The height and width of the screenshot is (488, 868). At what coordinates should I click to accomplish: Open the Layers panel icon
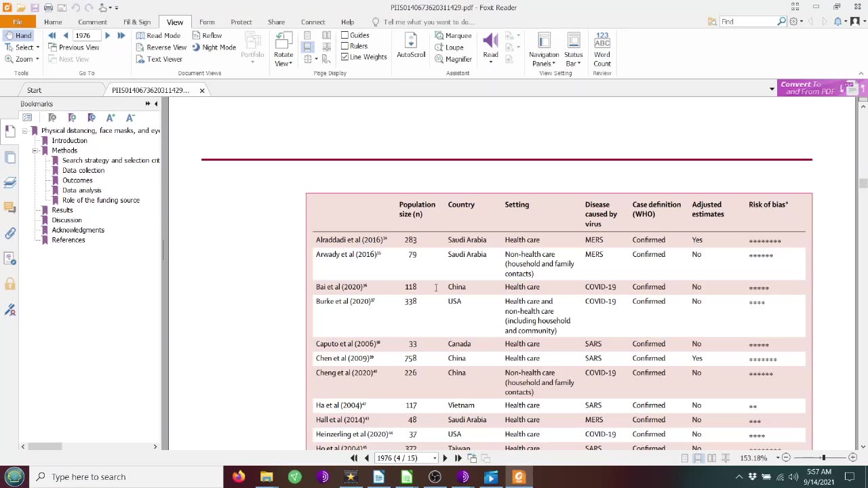[x=9, y=182]
